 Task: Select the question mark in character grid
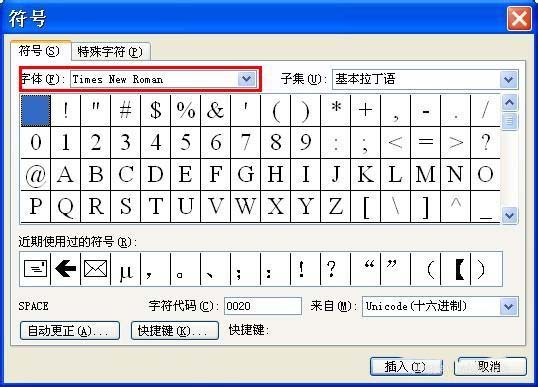[486, 142]
